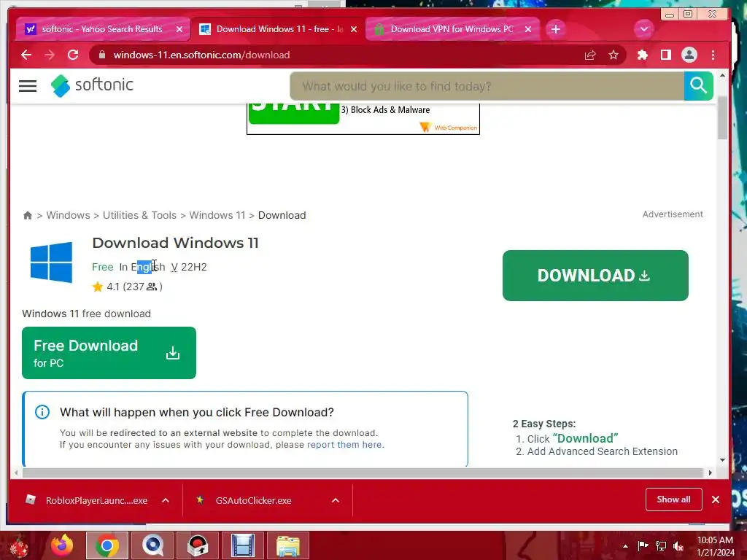The width and height of the screenshot is (747, 560).
Task: Close the Download VPN tab
Action: (528, 29)
